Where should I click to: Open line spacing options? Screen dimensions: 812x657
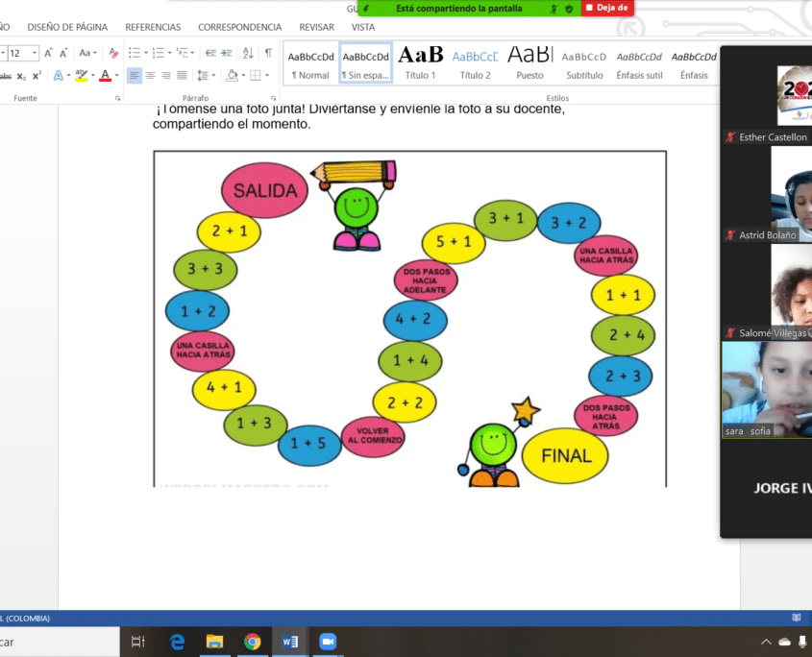(x=203, y=76)
